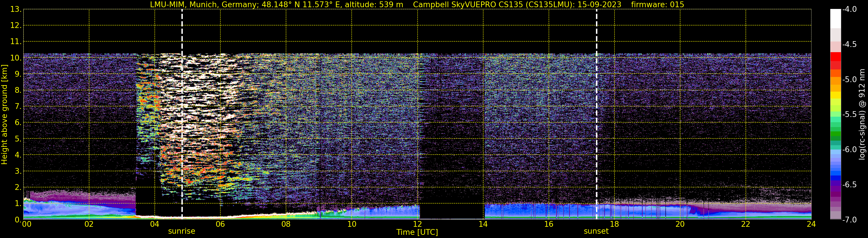This screenshot has width=868, height=238.
Task: Click the '11.' label on the height axis
Action: 16,41
